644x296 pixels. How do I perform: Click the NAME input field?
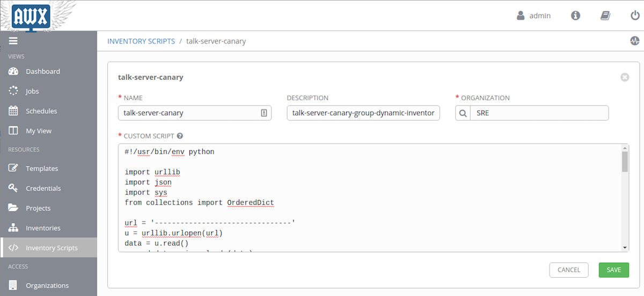tap(195, 113)
